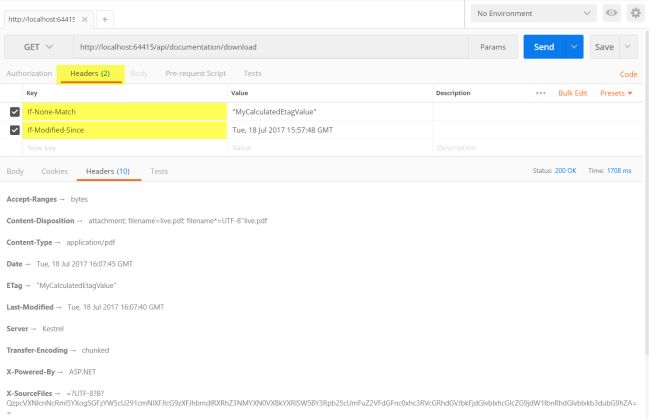Open the three-dots header options menu
This screenshot has width=650, height=419.
tap(541, 93)
